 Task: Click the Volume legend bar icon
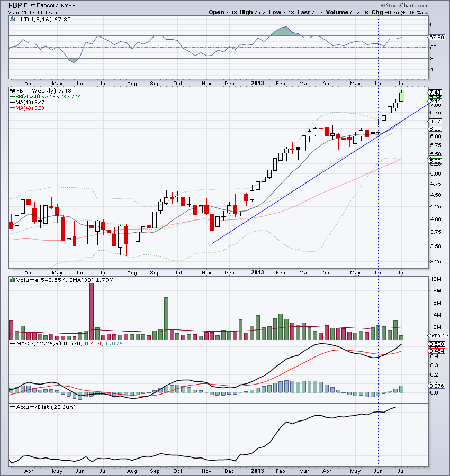click(x=13, y=280)
